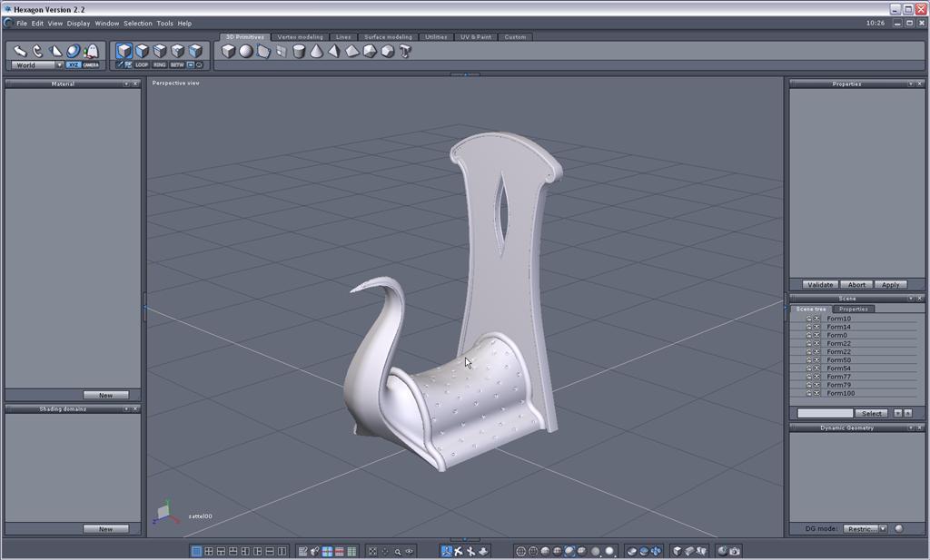Switch to four-view viewport layout
This screenshot has height=560, width=930.
[x=209, y=551]
